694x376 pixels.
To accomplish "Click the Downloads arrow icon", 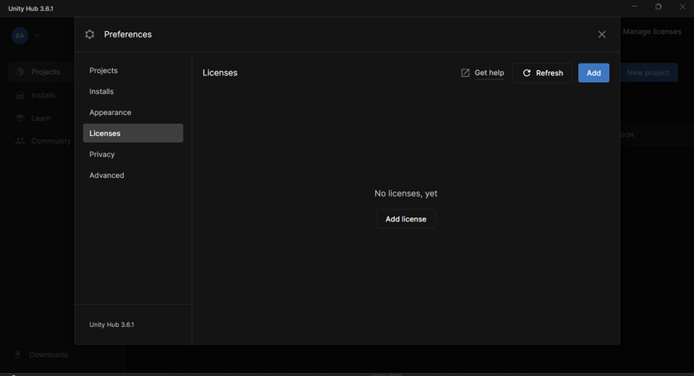I will click(18, 354).
